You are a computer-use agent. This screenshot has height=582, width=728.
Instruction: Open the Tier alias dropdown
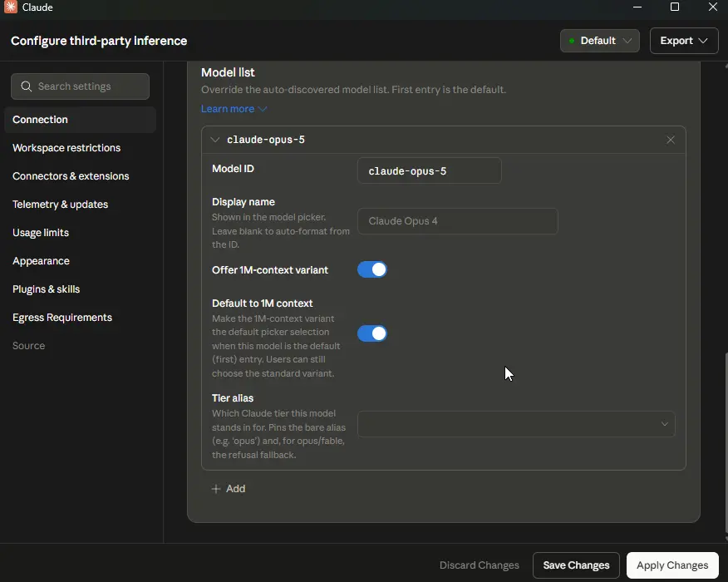(516, 424)
